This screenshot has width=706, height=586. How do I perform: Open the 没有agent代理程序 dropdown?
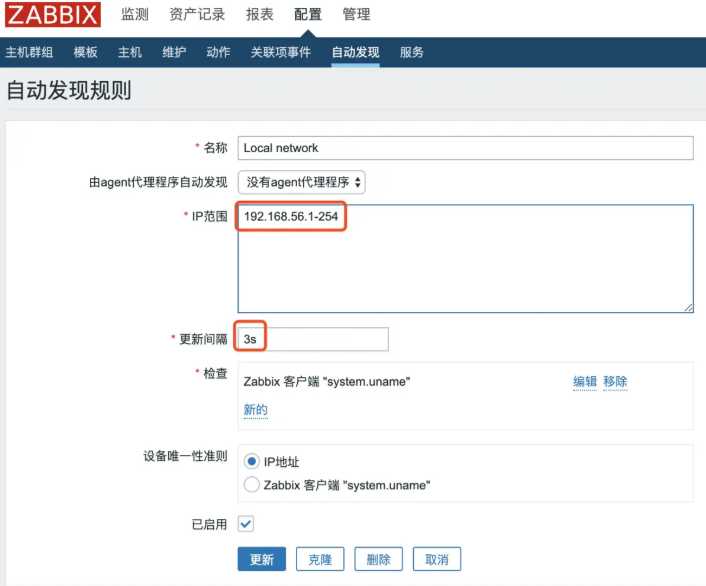pos(301,182)
